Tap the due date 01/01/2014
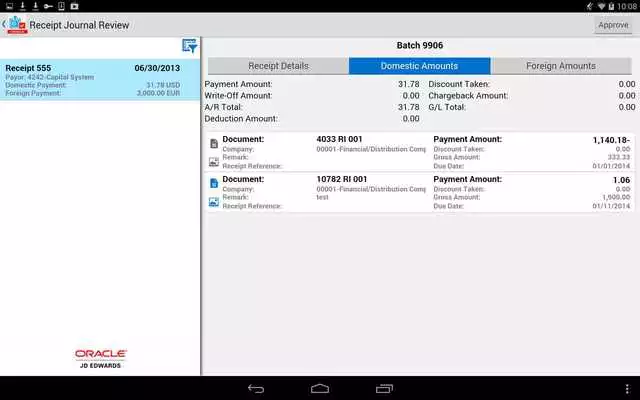This screenshot has width=640, height=400. pyautogui.click(x=611, y=166)
